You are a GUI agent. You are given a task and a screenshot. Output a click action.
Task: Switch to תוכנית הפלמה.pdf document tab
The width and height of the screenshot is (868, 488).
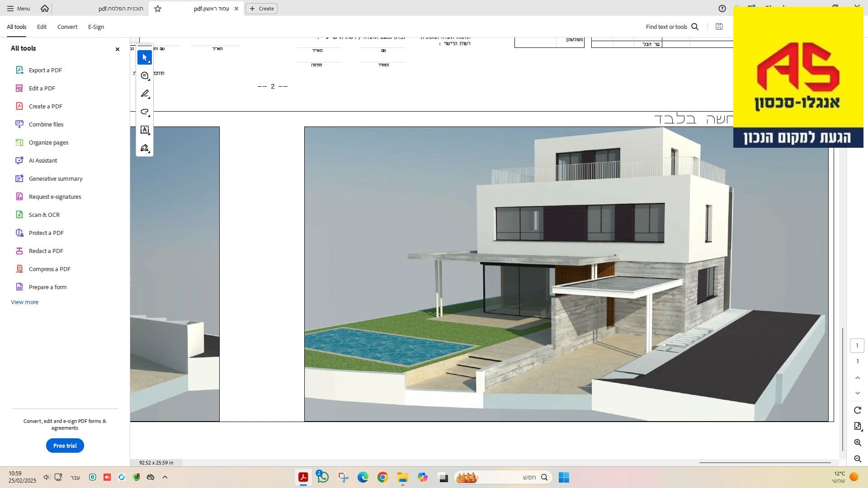tap(121, 9)
